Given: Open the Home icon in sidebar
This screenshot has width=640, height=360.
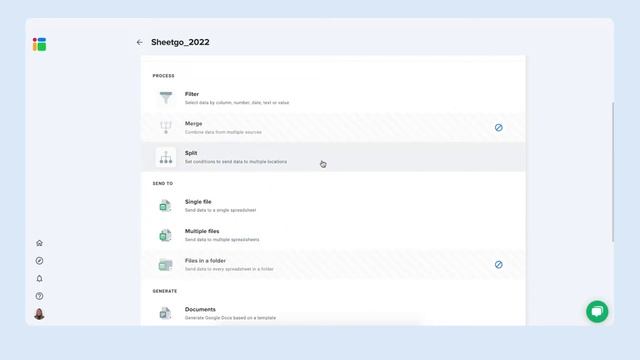Looking at the screenshot, I should [39, 243].
